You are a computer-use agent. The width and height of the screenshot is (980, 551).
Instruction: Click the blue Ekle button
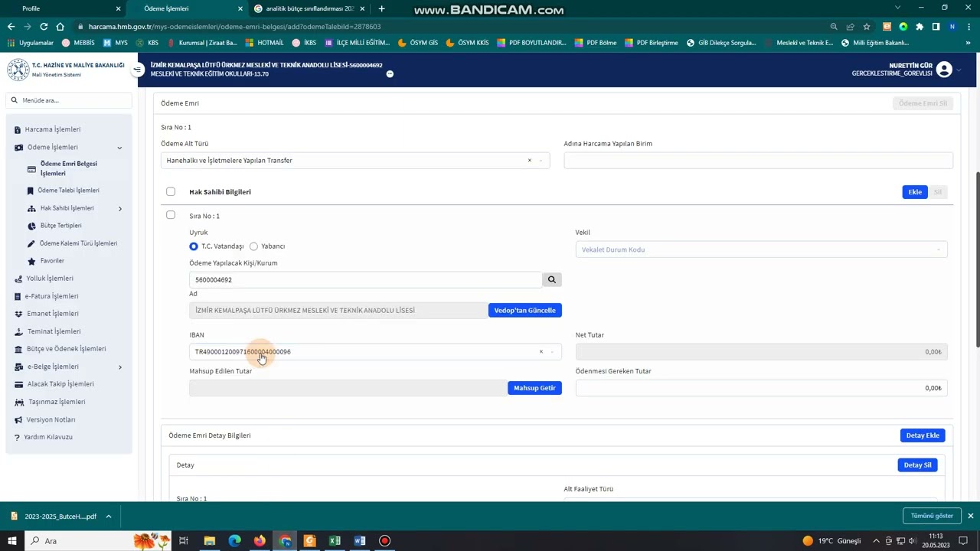pyautogui.click(x=915, y=192)
